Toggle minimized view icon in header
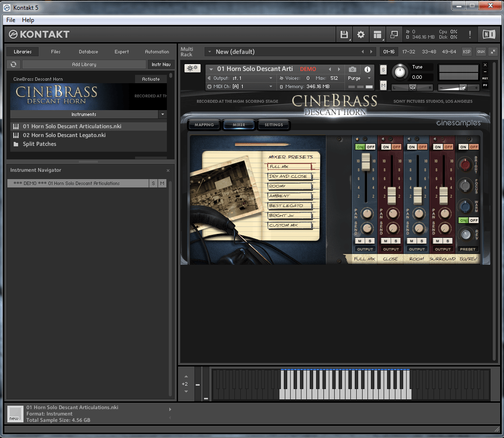The height and width of the screenshot is (438, 504). pyautogui.click(x=394, y=34)
